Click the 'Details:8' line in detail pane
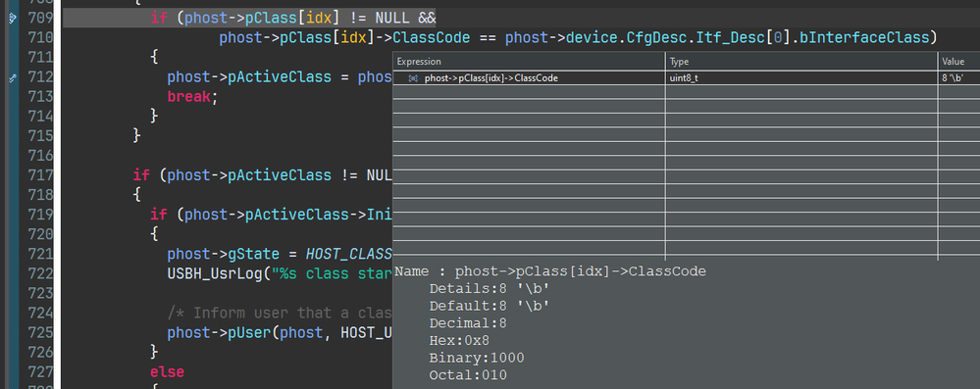 490,289
